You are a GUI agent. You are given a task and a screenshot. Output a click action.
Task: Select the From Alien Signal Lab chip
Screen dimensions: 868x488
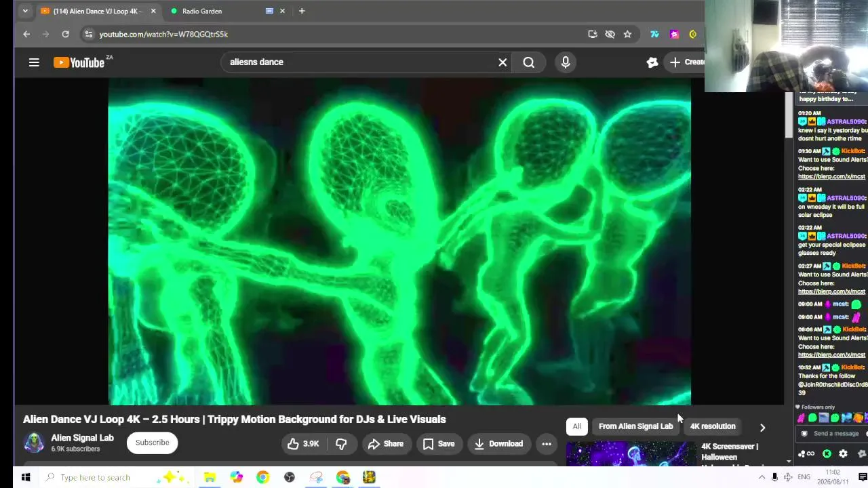point(636,426)
